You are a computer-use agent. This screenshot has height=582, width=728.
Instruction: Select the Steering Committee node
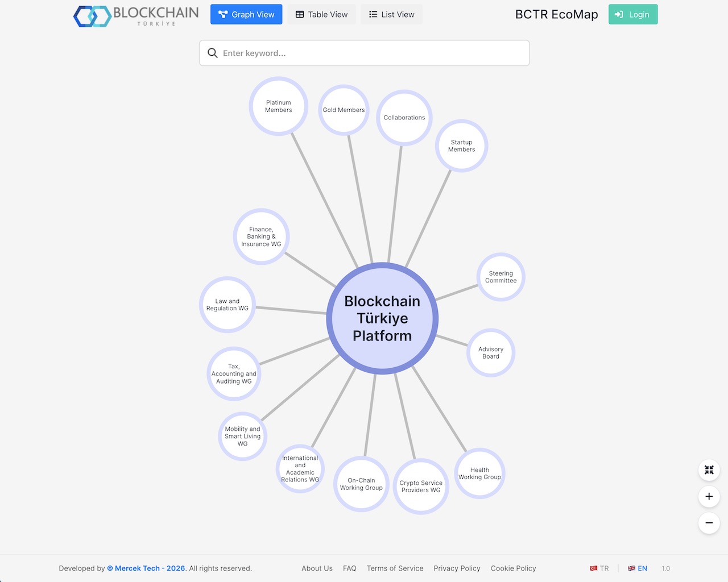click(501, 277)
